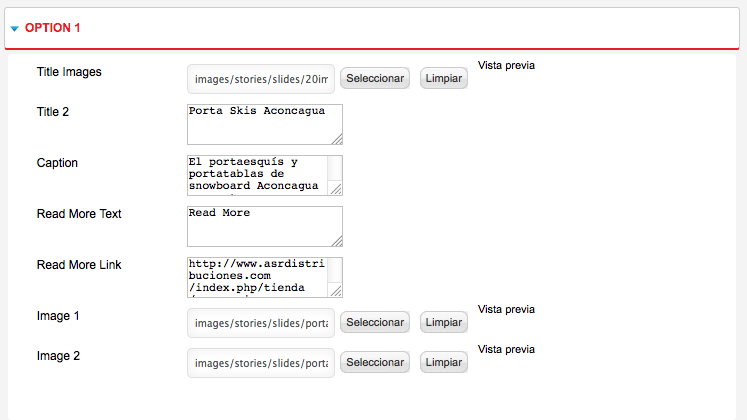Collapse the OPTION 1 disclosure triangle
Image resolution: width=747 pixels, height=420 pixels.
(15, 29)
